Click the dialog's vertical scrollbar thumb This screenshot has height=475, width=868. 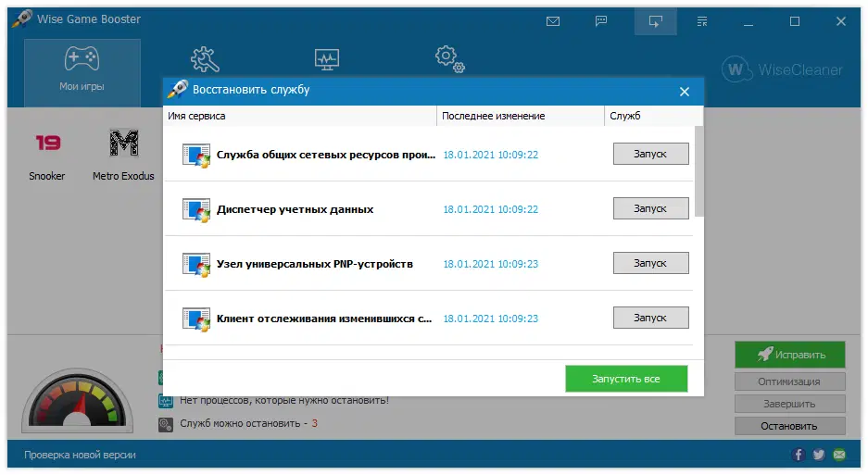pyautogui.click(x=698, y=171)
